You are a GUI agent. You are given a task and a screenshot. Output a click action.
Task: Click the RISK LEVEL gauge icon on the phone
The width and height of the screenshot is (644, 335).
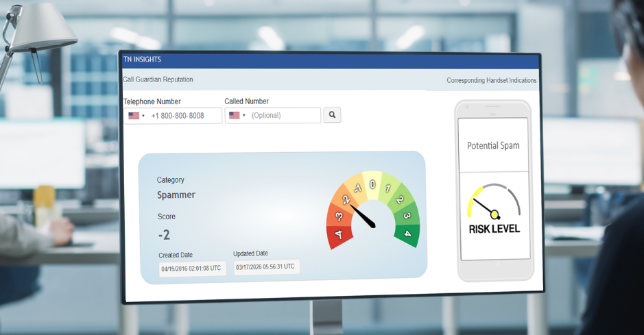494,201
